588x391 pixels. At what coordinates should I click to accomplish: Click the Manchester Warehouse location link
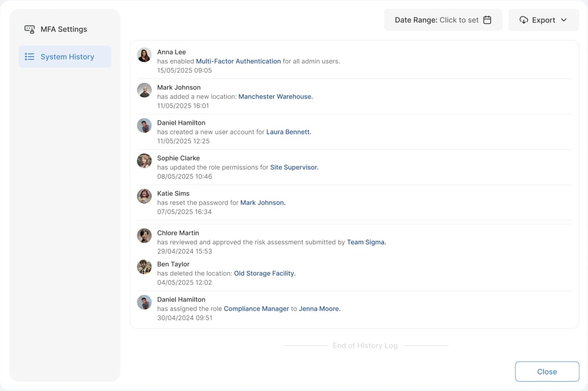[275, 97]
